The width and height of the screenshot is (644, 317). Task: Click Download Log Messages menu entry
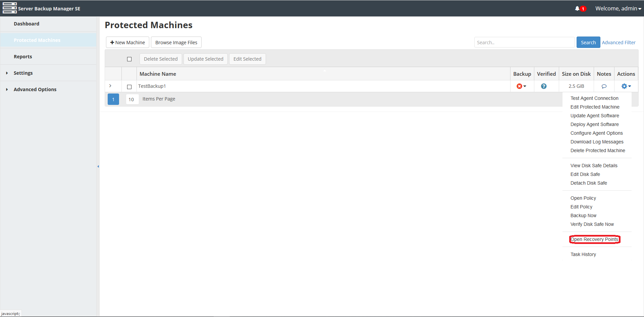pos(597,142)
